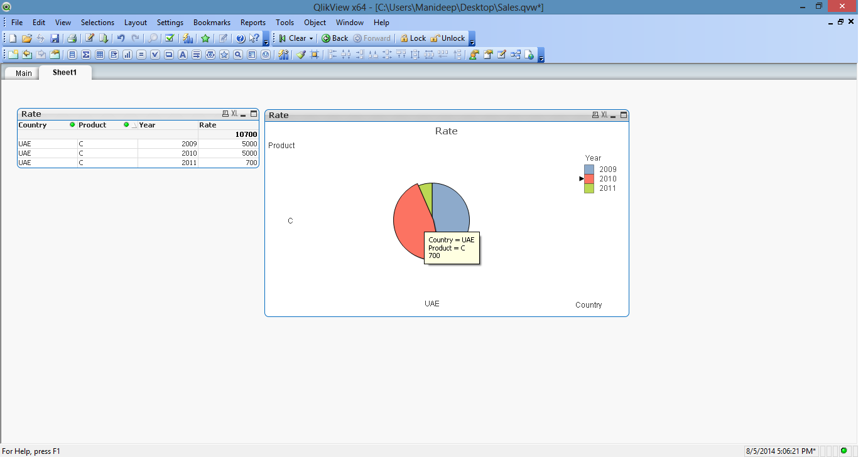Undo the last layout change
868x457 pixels.
point(121,38)
